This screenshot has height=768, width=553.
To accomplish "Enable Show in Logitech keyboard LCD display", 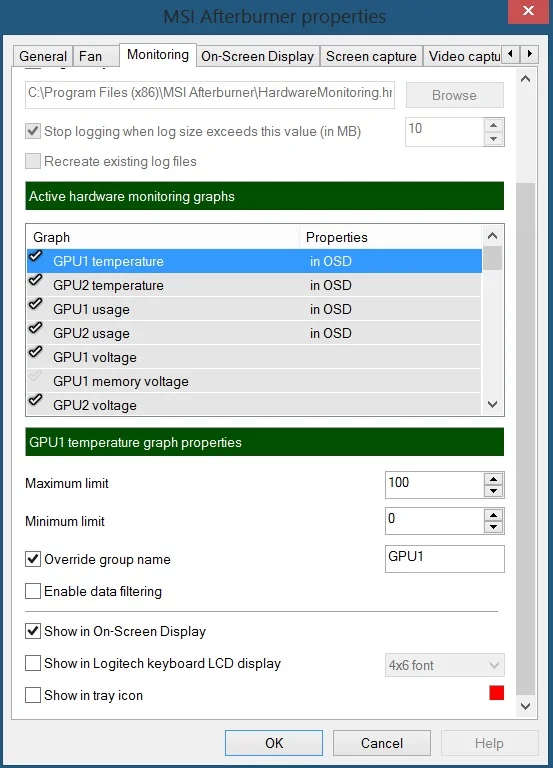I will point(33,663).
